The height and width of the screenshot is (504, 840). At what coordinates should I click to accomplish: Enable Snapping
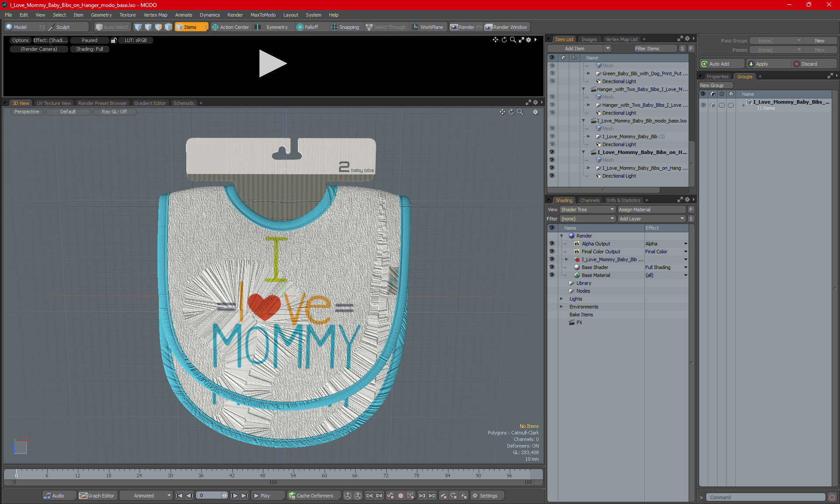click(x=345, y=27)
